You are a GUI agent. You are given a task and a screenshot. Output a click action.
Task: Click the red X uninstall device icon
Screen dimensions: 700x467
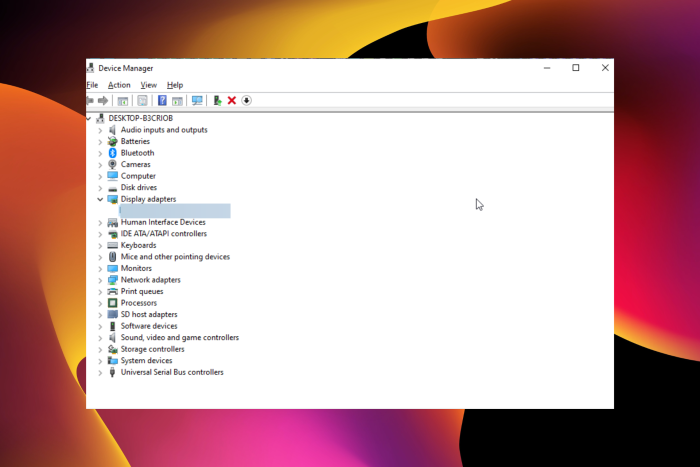pos(232,101)
